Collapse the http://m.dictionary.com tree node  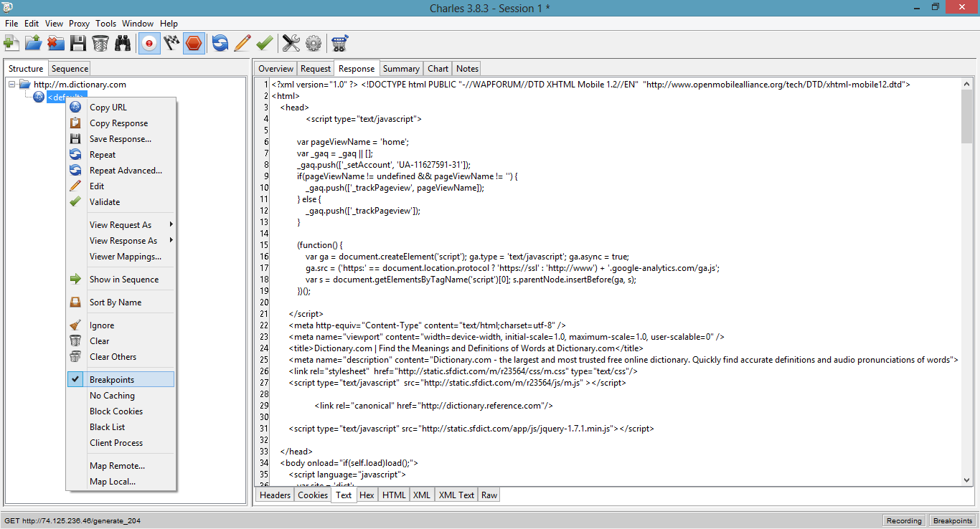coord(12,85)
